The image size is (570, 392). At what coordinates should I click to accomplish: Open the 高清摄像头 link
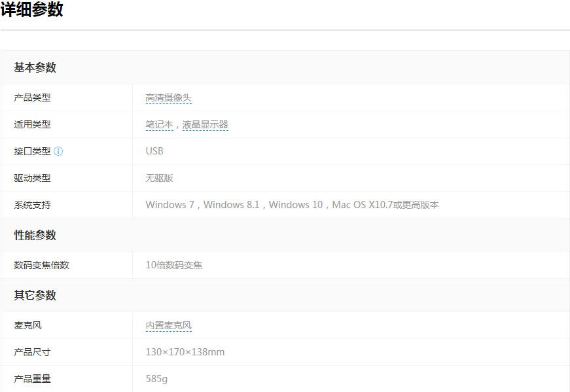tap(168, 98)
